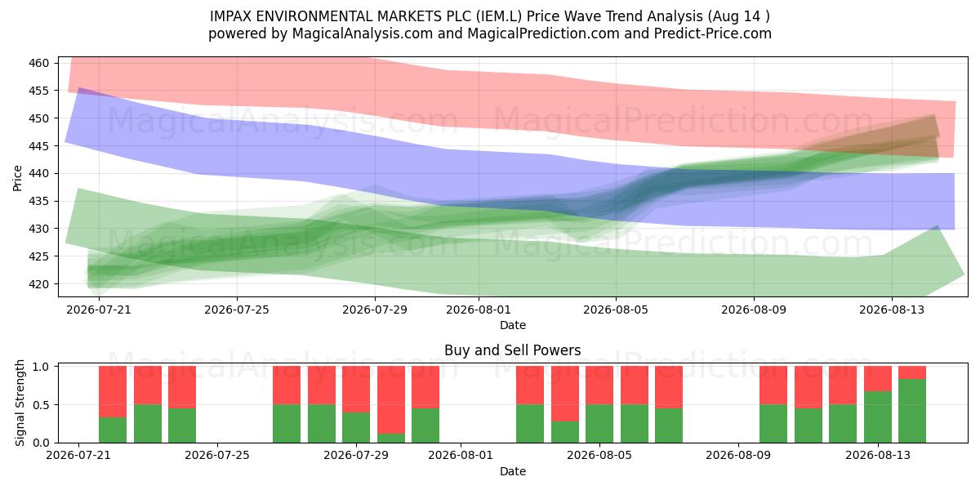Image resolution: width=980 pixels, height=490 pixels.
Task: Click the 460 price tick label
Action: tap(41, 63)
